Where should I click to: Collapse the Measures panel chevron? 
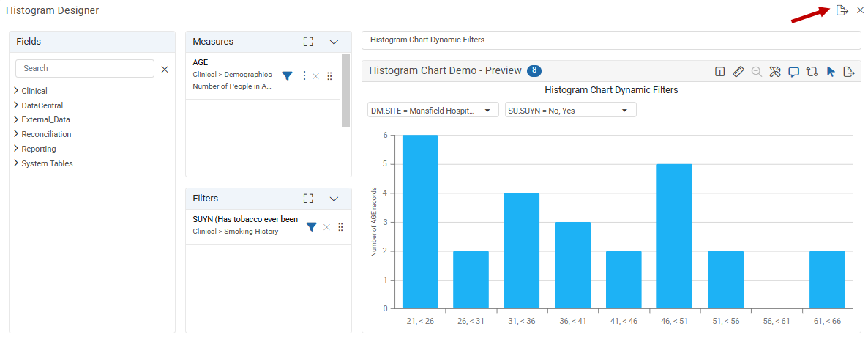coord(334,42)
